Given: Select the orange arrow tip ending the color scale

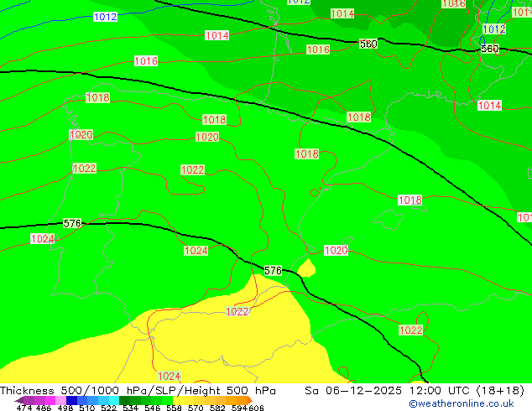Looking at the screenshot, I should (x=250, y=400).
